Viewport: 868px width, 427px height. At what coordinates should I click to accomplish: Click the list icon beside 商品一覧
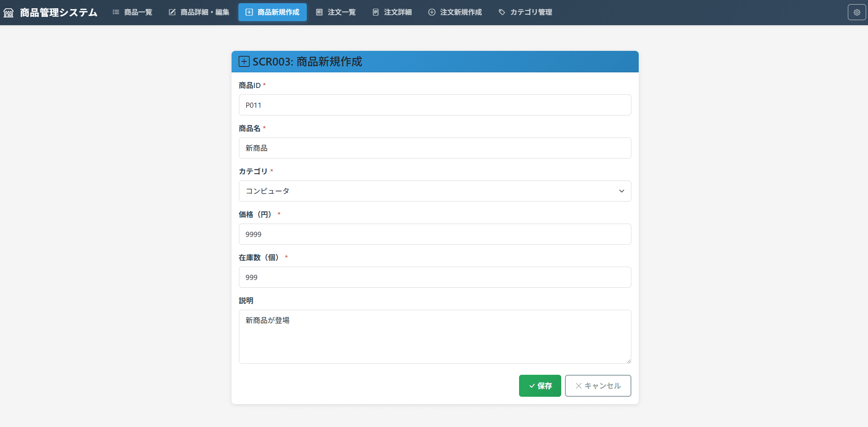[x=116, y=12]
